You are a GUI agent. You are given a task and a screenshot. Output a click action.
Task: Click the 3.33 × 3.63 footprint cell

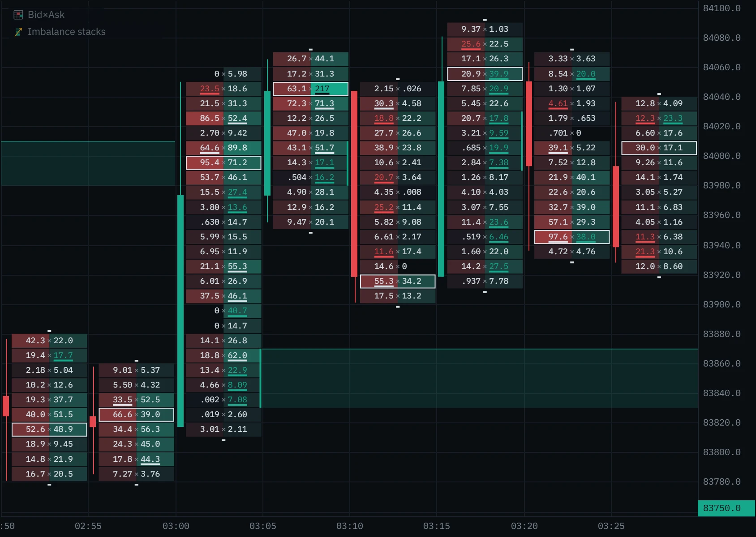(572, 59)
